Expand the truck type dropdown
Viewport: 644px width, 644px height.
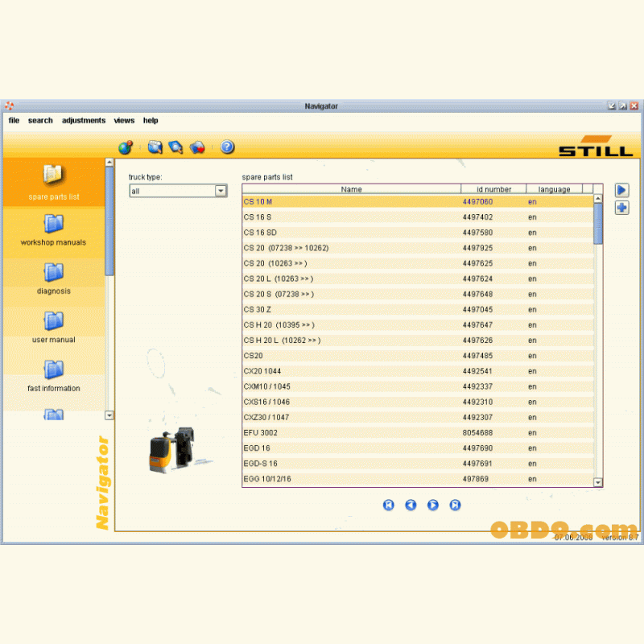click(221, 191)
